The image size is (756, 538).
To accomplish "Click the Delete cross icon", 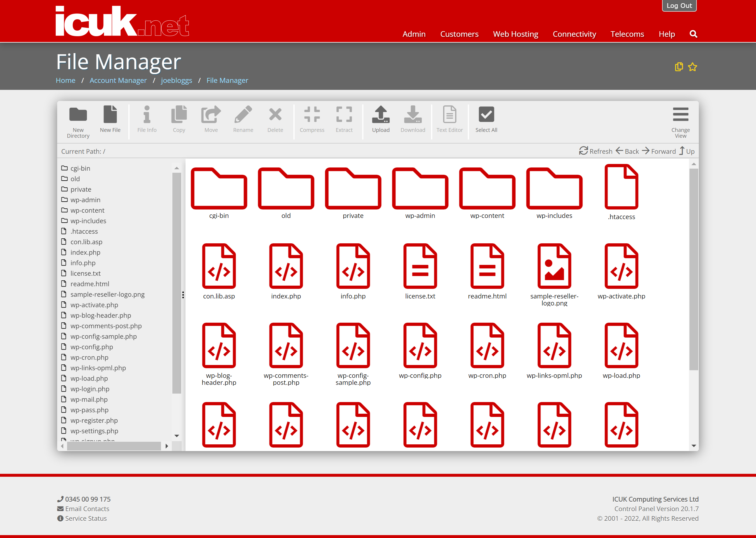I will [x=275, y=114].
